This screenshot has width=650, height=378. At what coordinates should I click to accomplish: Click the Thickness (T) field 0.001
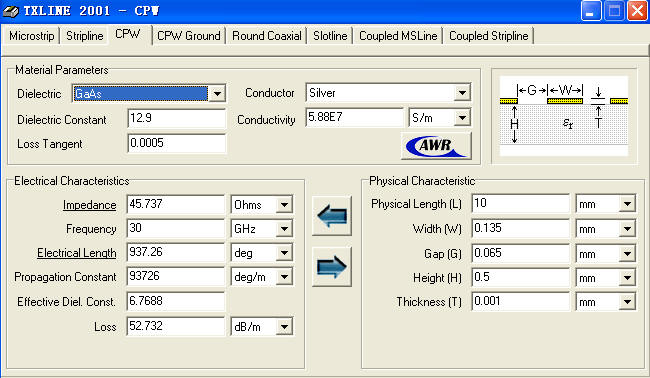pos(521,301)
